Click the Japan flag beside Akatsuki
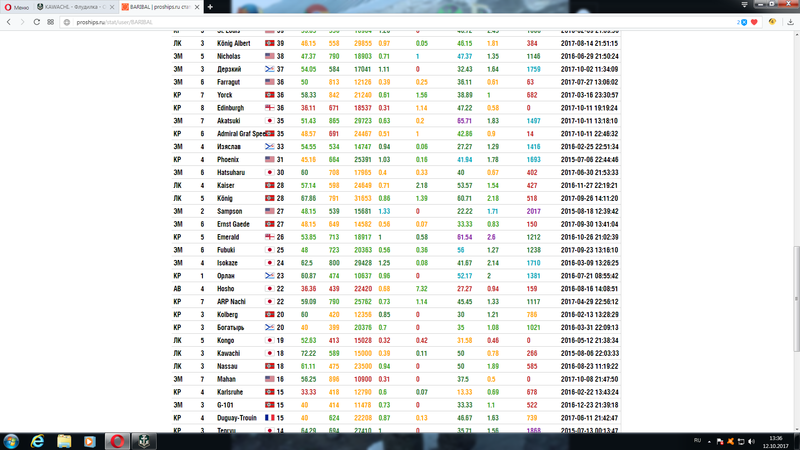Viewport: 800px width, 450px height. click(268, 120)
